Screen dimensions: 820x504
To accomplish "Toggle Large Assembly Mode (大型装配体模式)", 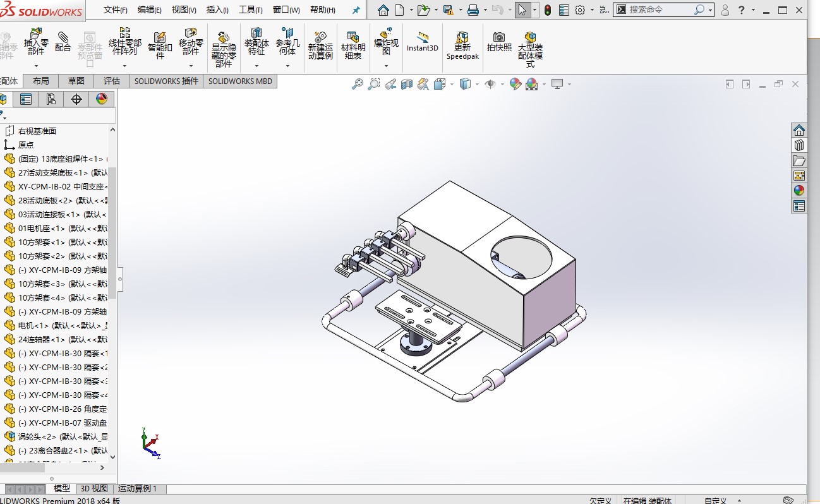I will [530, 49].
